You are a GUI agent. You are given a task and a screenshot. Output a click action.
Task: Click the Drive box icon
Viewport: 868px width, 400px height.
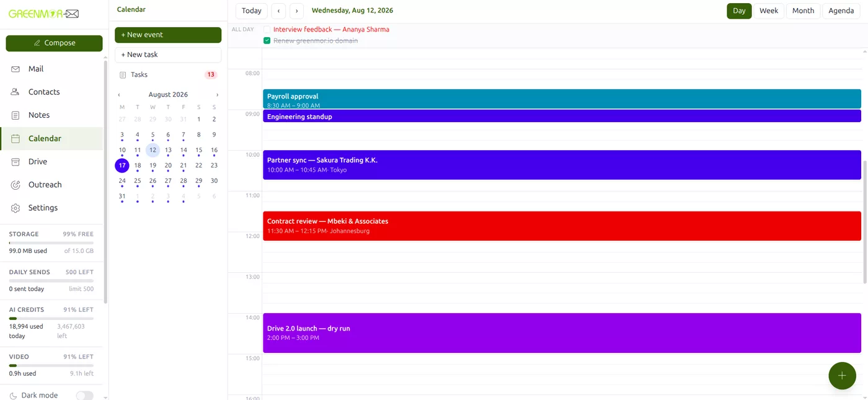point(15,162)
